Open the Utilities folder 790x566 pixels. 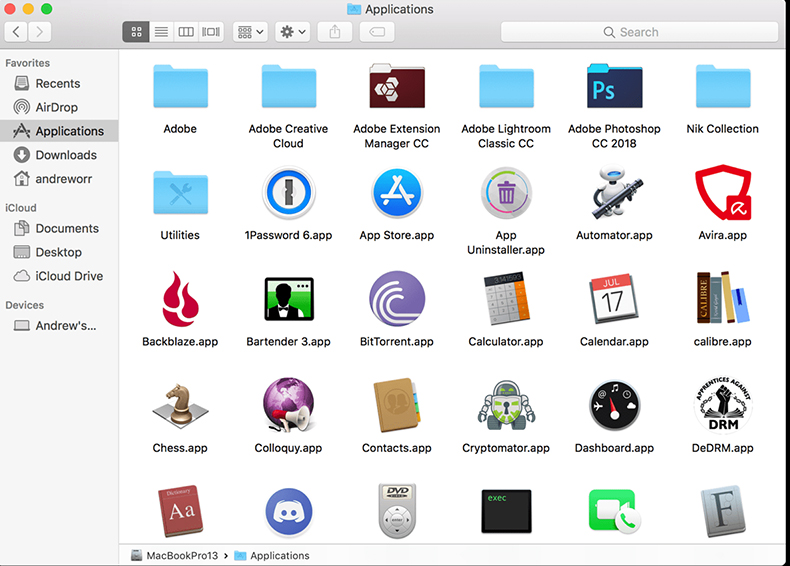pos(180,193)
